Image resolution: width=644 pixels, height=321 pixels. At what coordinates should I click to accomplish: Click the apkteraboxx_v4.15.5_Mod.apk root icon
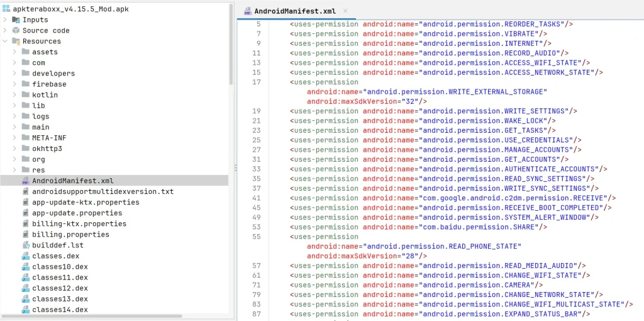coord(6,9)
